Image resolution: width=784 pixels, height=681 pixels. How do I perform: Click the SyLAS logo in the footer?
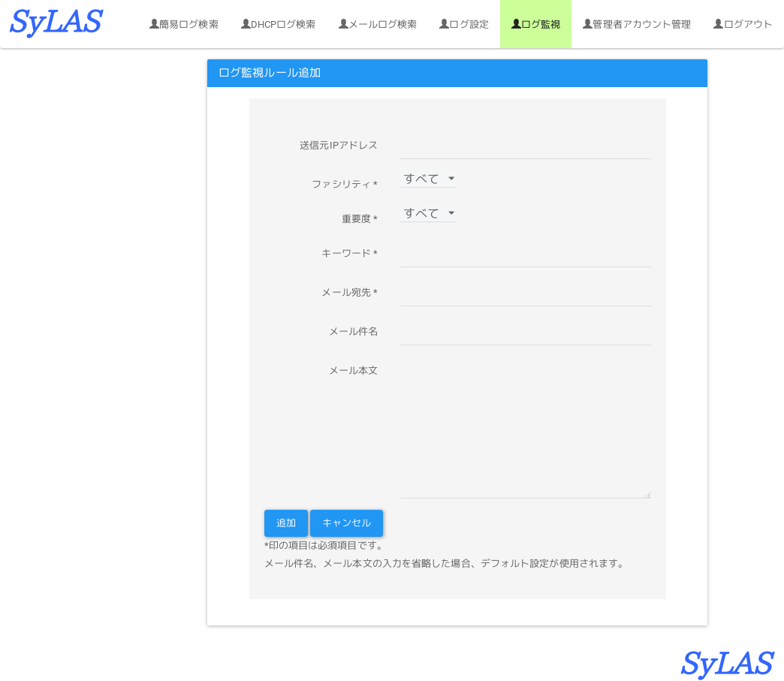point(728,664)
